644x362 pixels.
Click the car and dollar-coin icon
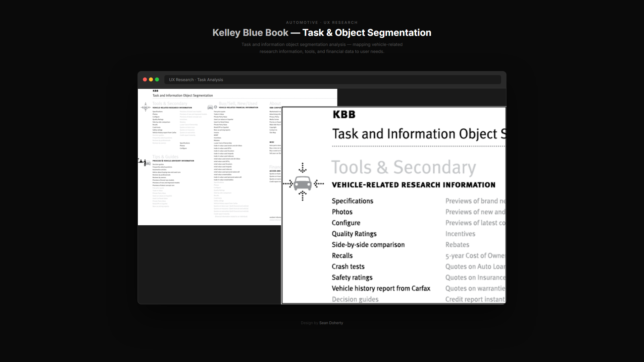point(212,107)
